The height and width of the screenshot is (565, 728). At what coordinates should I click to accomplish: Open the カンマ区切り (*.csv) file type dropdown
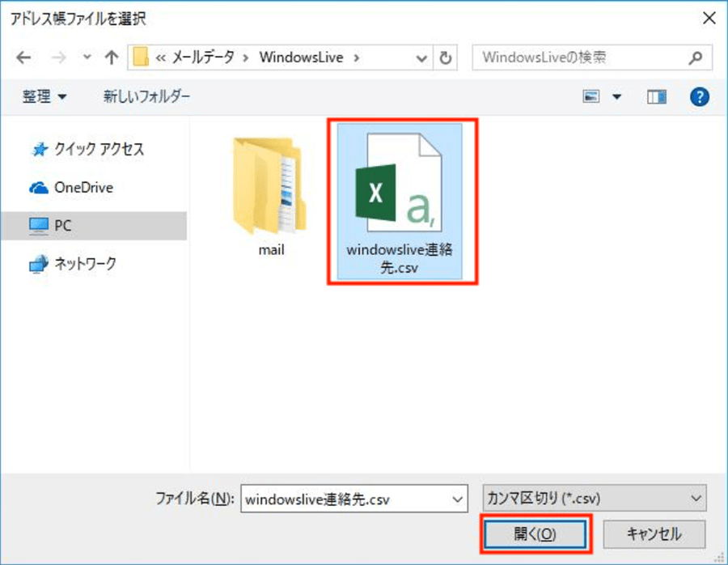click(595, 499)
